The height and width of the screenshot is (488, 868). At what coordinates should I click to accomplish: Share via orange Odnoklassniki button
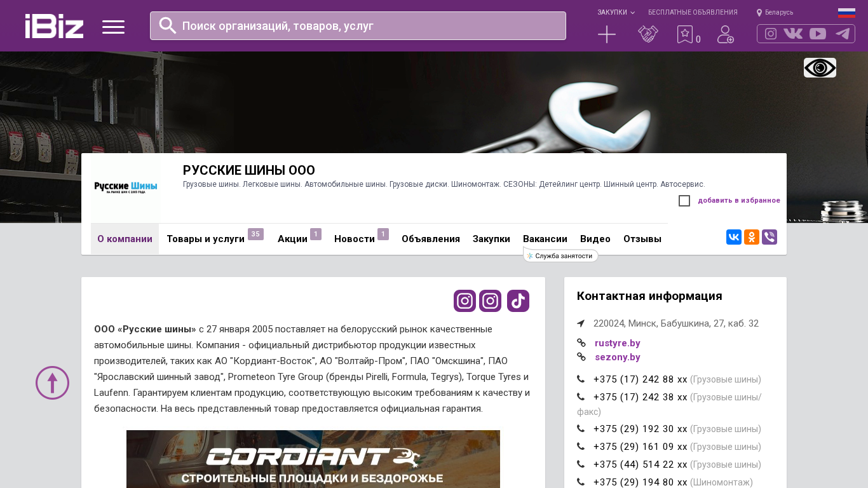pos(752,237)
